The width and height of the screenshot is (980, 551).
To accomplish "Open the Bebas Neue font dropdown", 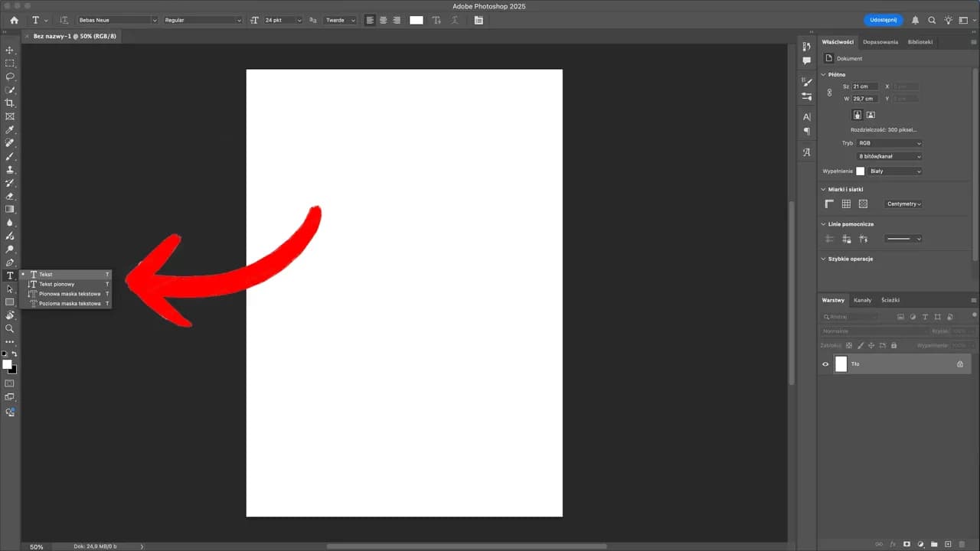I will [x=115, y=20].
